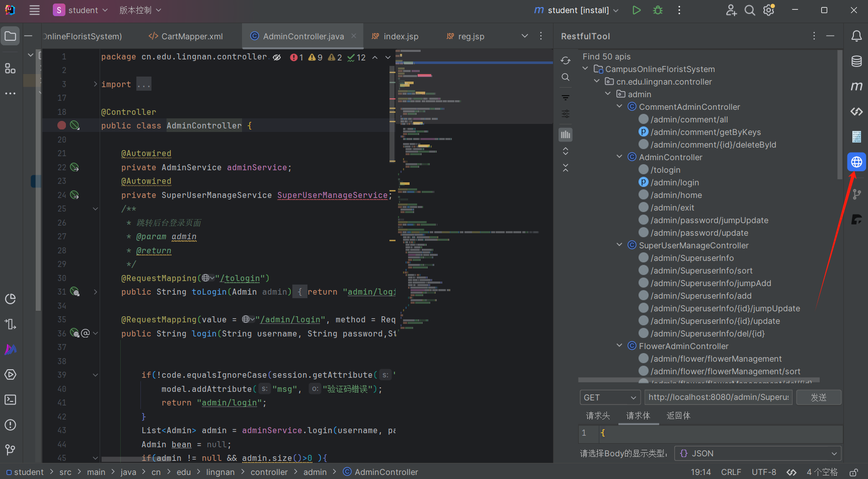This screenshot has width=868, height=479.
Task: Collapse the SuperUserManageController node
Action: pyautogui.click(x=619, y=245)
